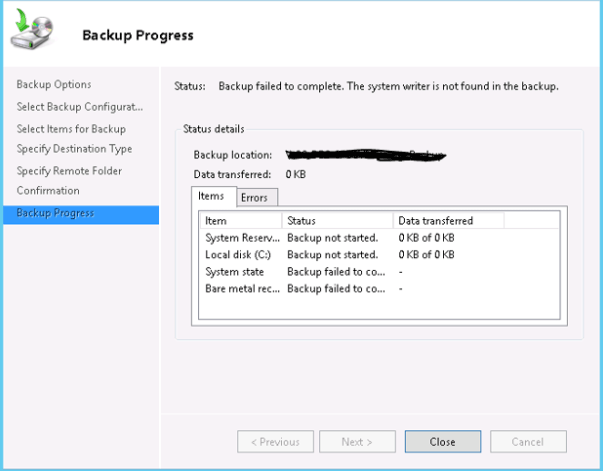Click the 'Backup location:' label
The height and width of the screenshot is (471, 603).
pyautogui.click(x=233, y=155)
